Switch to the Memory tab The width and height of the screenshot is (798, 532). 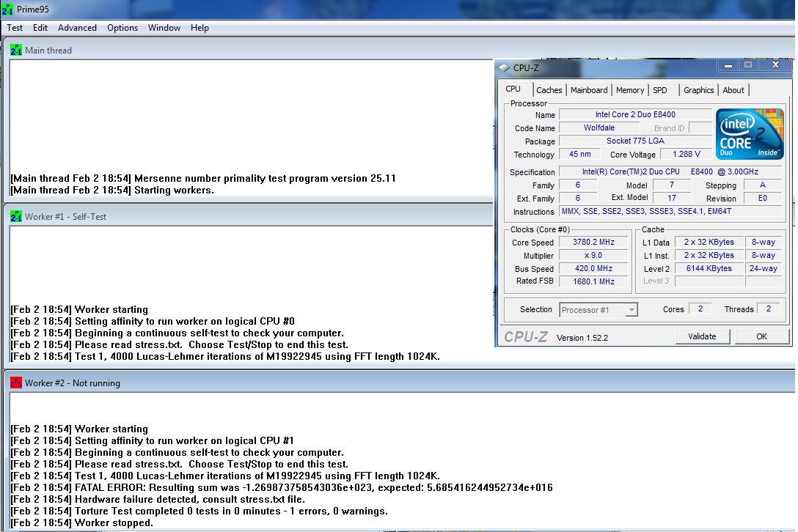pyautogui.click(x=629, y=90)
